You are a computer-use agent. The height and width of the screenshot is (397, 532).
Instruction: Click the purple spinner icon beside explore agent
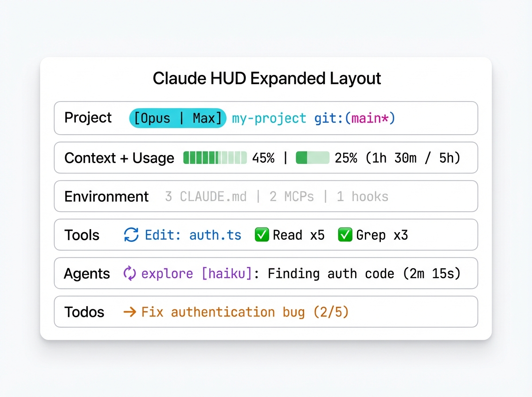tap(129, 273)
